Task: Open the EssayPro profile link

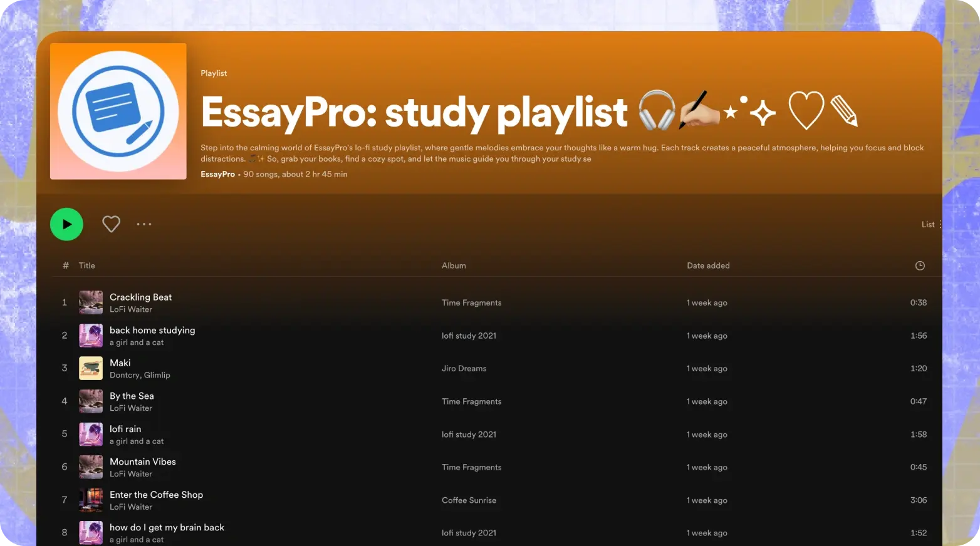Action: 217,174
